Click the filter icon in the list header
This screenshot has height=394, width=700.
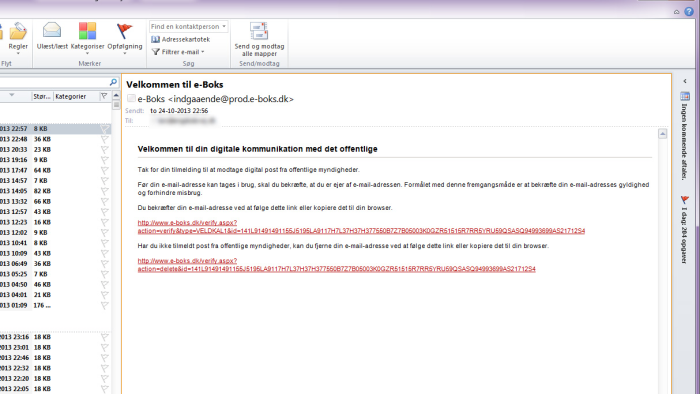(104, 96)
